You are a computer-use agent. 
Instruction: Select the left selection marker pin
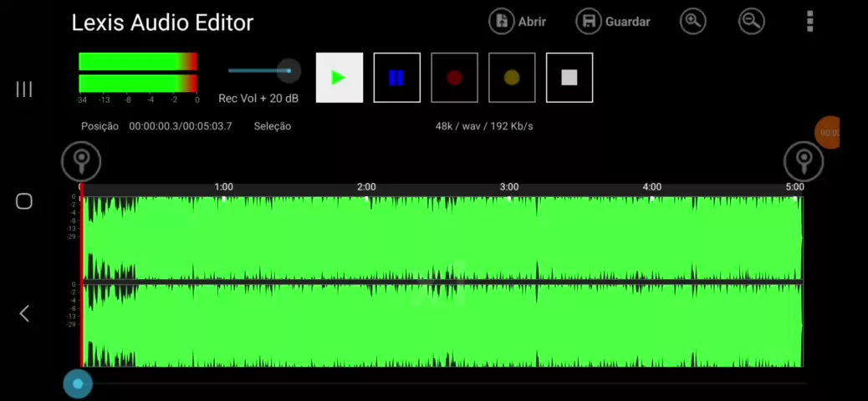pyautogui.click(x=81, y=161)
